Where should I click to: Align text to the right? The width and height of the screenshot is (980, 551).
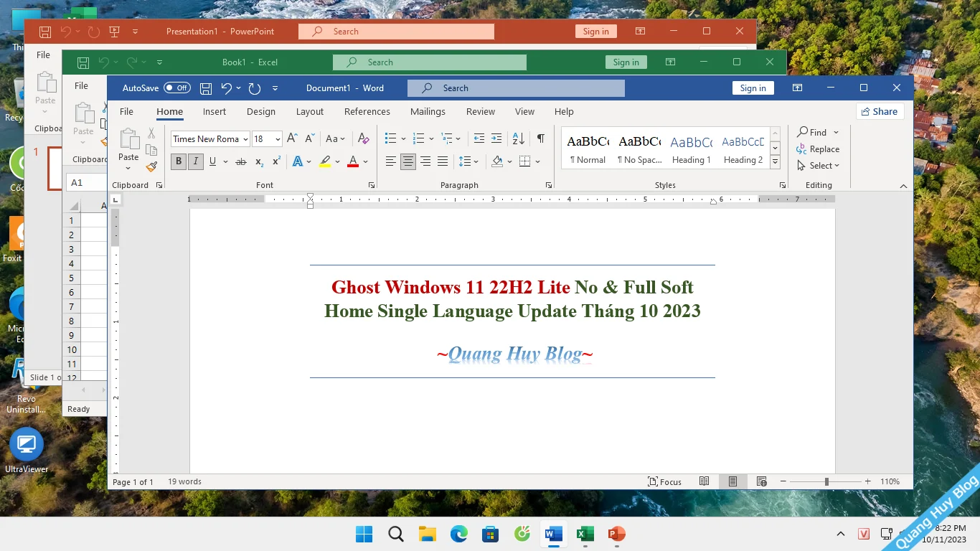(425, 161)
